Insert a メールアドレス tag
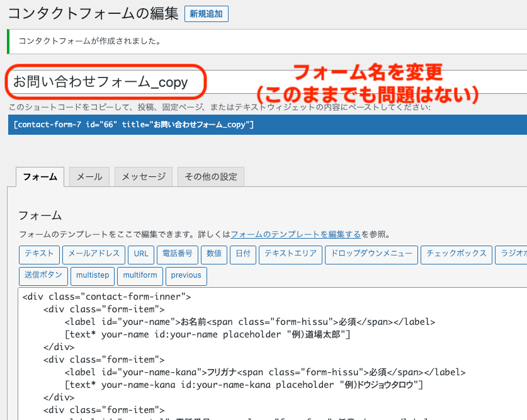Screen dimensions: 527x420 (x=94, y=254)
